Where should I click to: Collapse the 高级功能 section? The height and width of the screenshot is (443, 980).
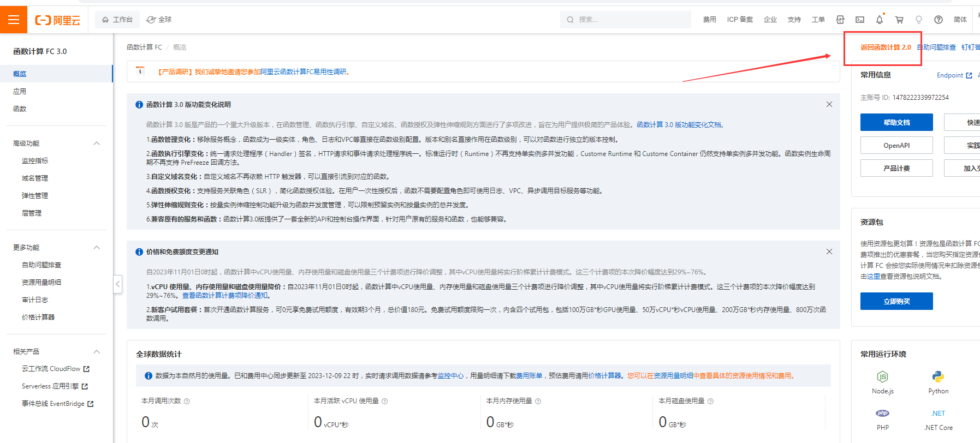pyautogui.click(x=97, y=143)
